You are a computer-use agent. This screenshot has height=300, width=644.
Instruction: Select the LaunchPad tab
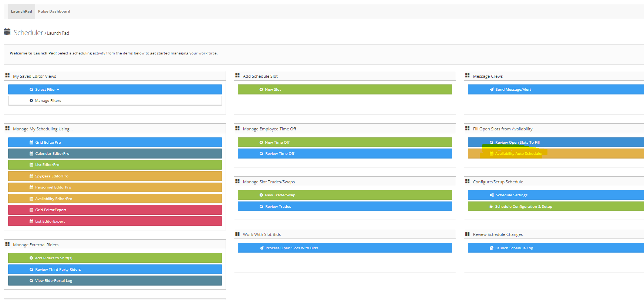click(x=21, y=11)
